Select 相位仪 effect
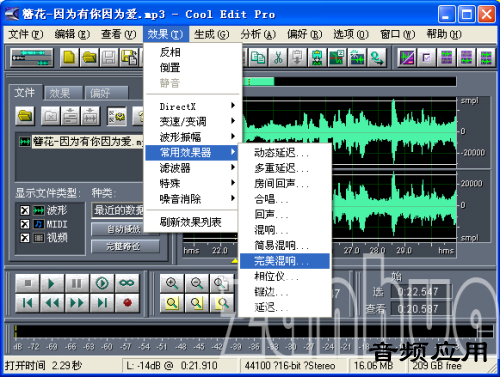500x377 pixels. (285, 276)
